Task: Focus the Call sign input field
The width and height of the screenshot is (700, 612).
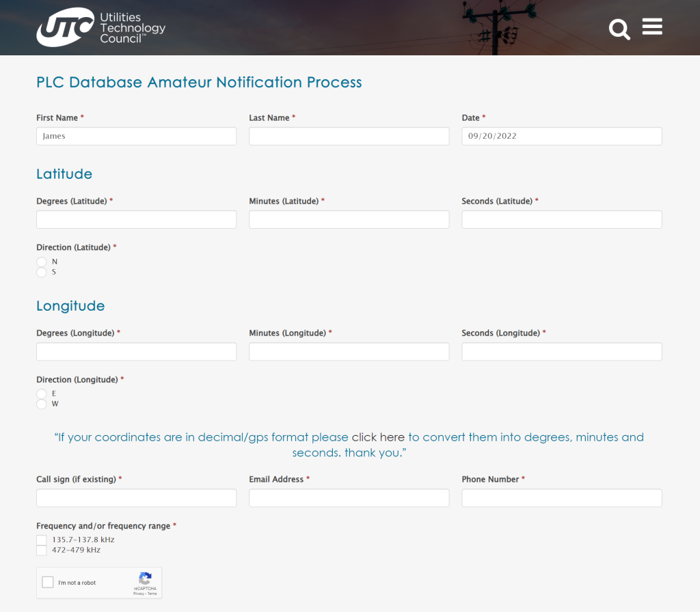Action: [136, 498]
